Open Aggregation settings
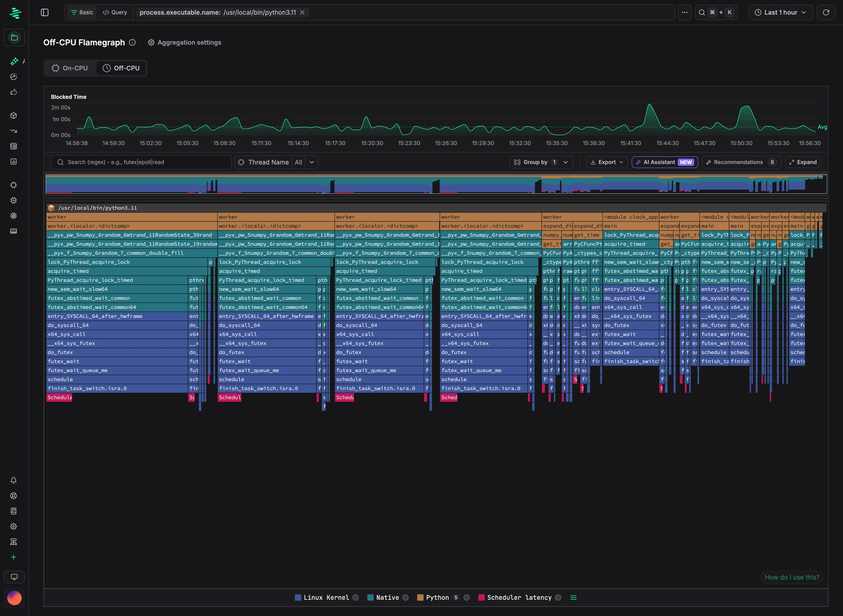This screenshot has height=616, width=843. pos(185,42)
